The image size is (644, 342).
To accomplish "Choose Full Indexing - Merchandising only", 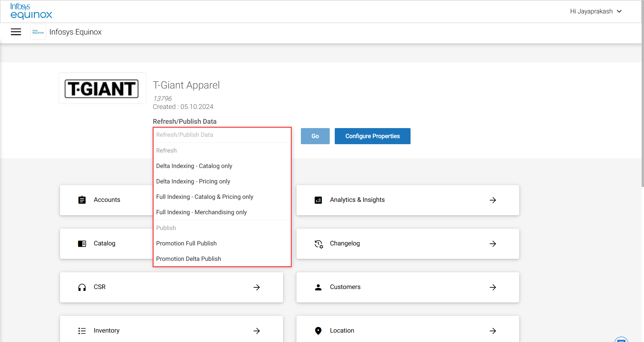I will (x=222, y=212).
